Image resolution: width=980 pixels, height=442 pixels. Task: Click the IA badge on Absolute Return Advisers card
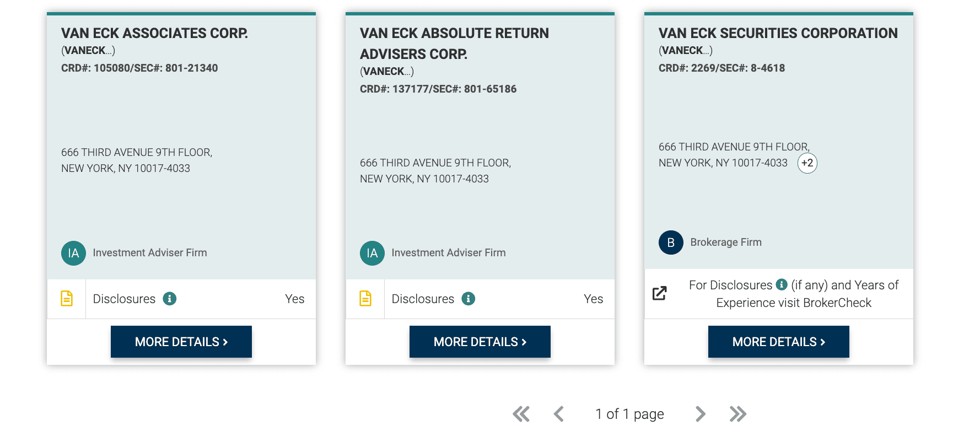pos(372,253)
